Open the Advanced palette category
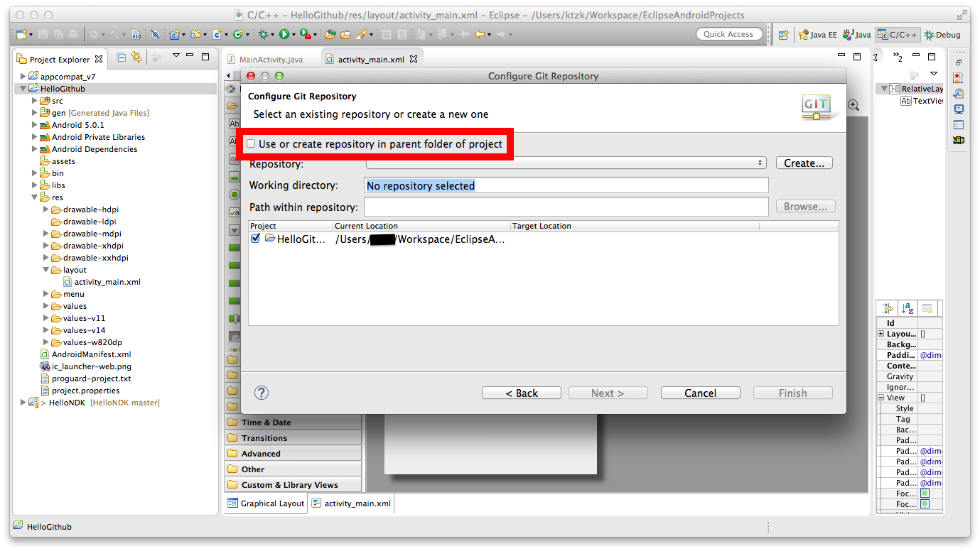Viewport: 980px width, 551px height. (293, 454)
